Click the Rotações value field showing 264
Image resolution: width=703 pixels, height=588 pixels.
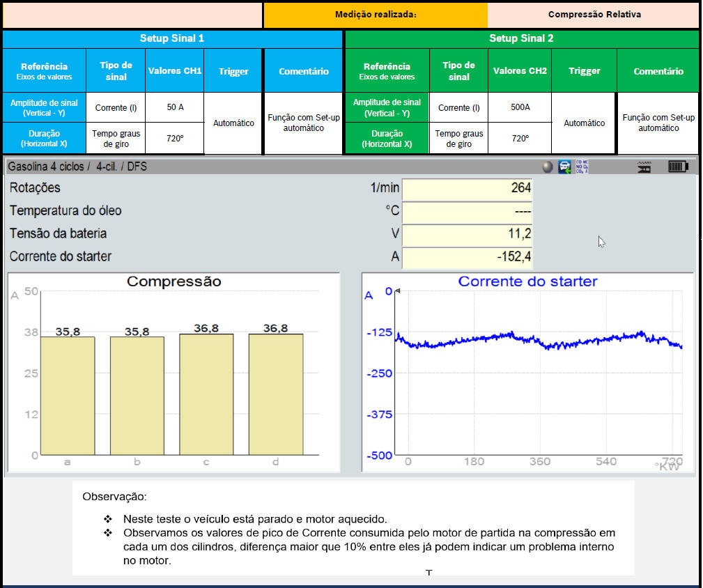468,188
